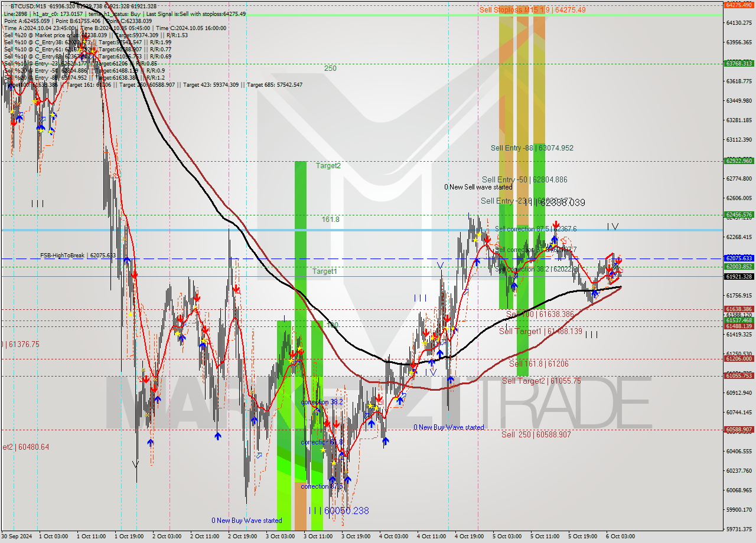756x543 pixels.
Task: Click the '0 New Sell wave started' annotation
Action: point(478,187)
